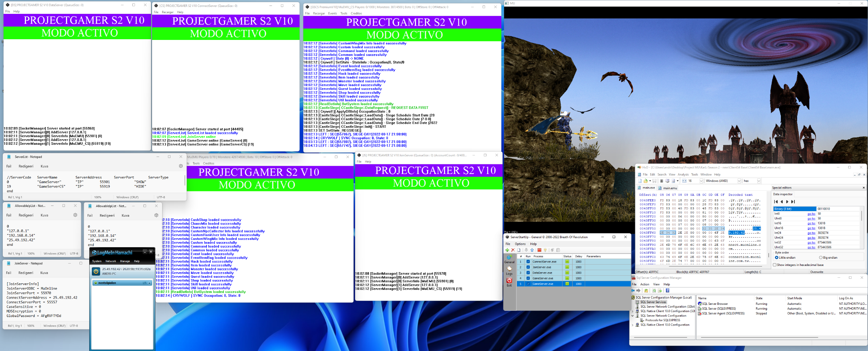
Task: Close the Special editors panel in HxD
Action: [863, 188]
